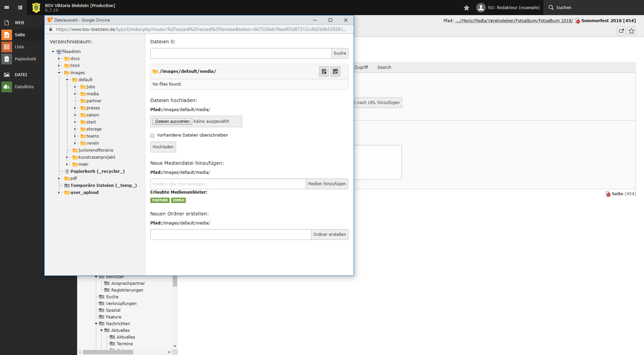Click the Medien-URL input field
The height and width of the screenshot is (355, 644).
pos(228,184)
